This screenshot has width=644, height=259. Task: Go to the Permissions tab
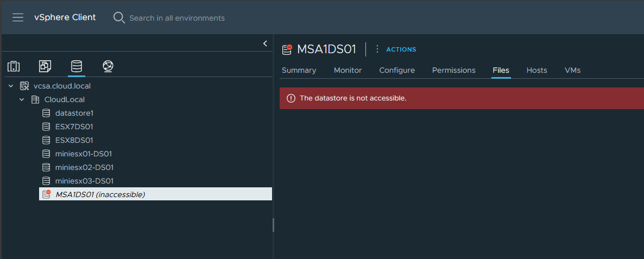pos(453,70)
